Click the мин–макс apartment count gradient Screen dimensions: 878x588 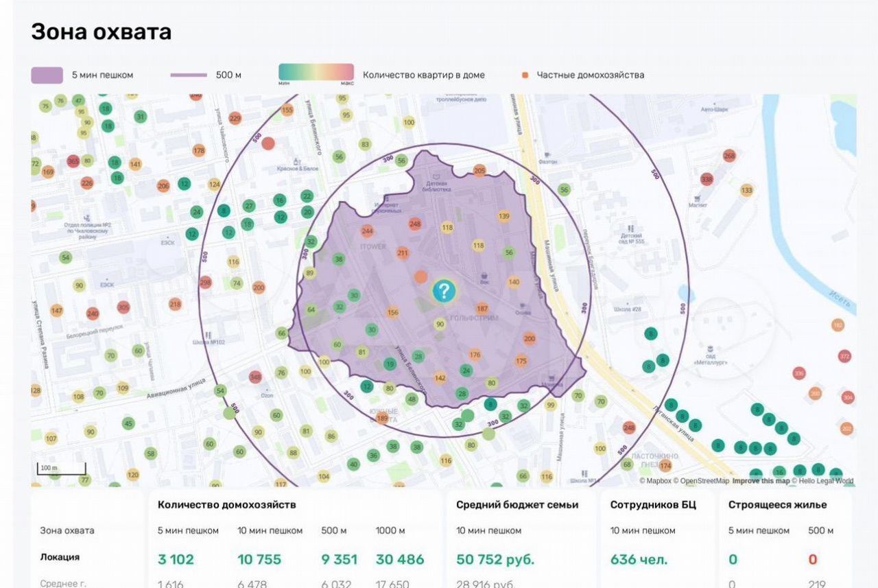[x=316, y=72]
